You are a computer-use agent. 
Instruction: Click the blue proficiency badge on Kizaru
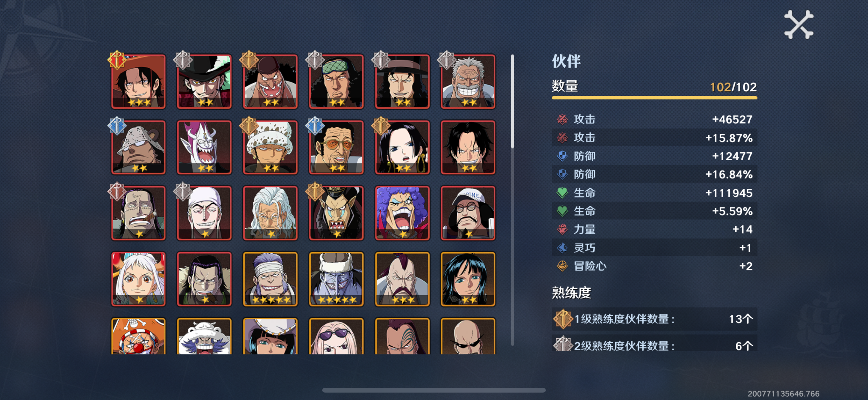pyautogui.click(x=315, y=126)
